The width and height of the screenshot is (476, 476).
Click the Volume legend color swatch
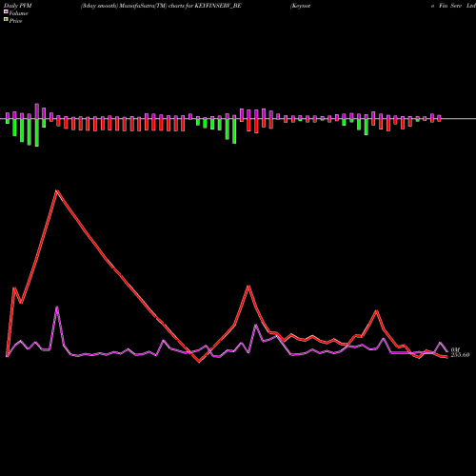[6, 11]
